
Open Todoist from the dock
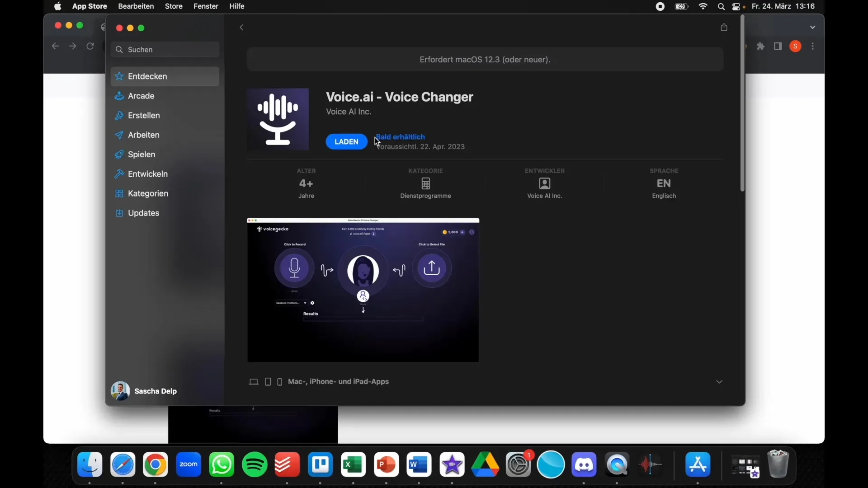(288, 465)
